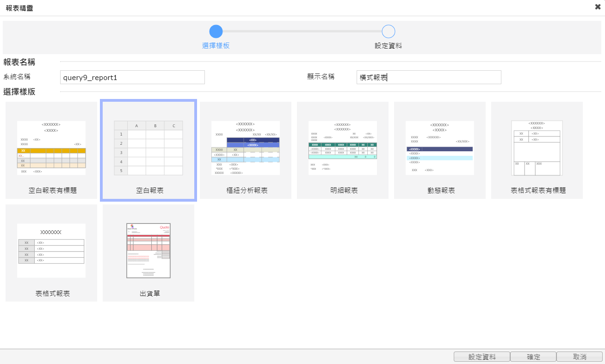Viewport: 605px width, 364px height.
Task: Select the 空白報表有標題 template thumbnail
Action: point(51,148)
